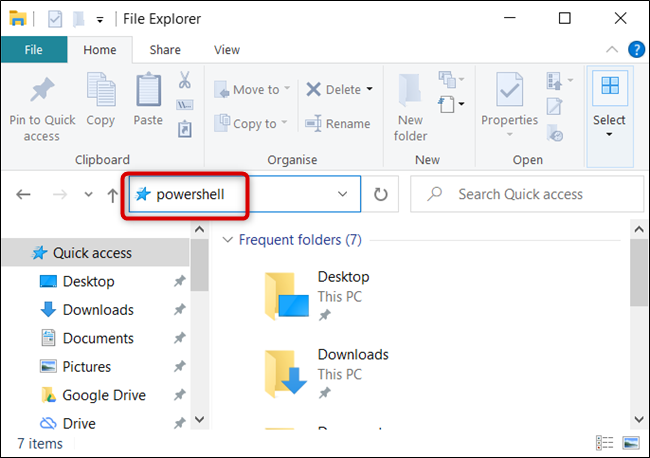Click the main pane scroll-down arrow

[x=638, y=419]
